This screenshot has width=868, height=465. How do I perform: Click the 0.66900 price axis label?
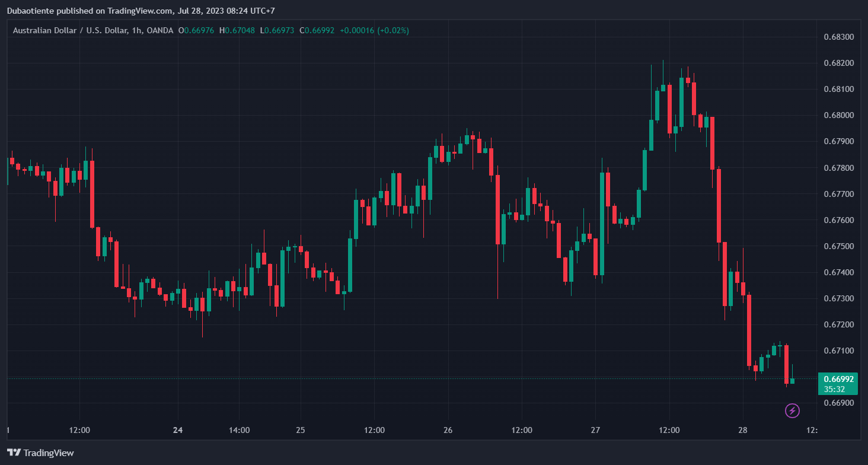(838, 403)
